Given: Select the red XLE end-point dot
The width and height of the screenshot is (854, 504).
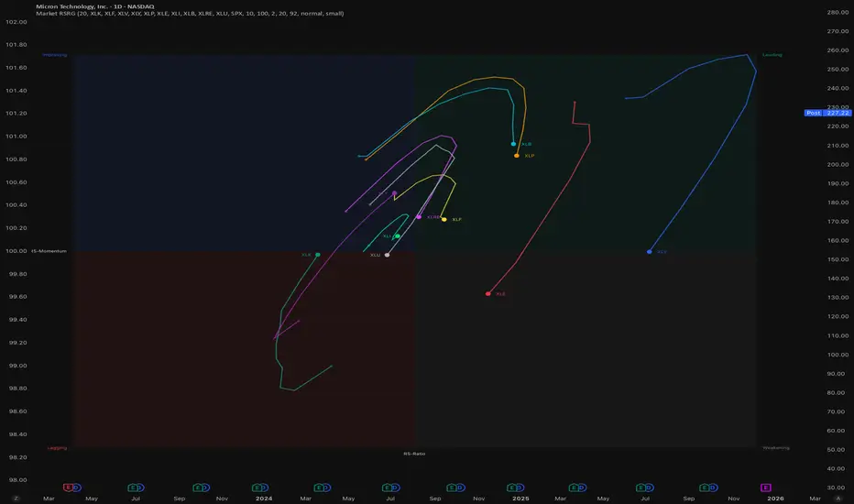Looking at the screenshot, I should pyautogui.click(x=488, y=293).
